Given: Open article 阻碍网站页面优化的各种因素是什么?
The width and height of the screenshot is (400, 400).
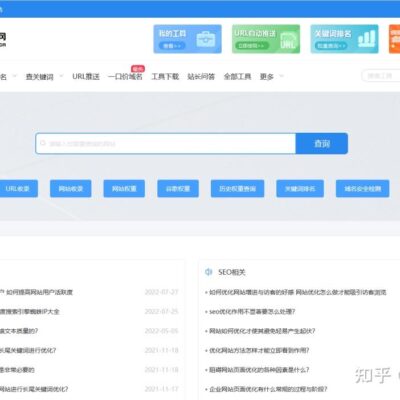Looking at the screenshot, I should point(259,370).
